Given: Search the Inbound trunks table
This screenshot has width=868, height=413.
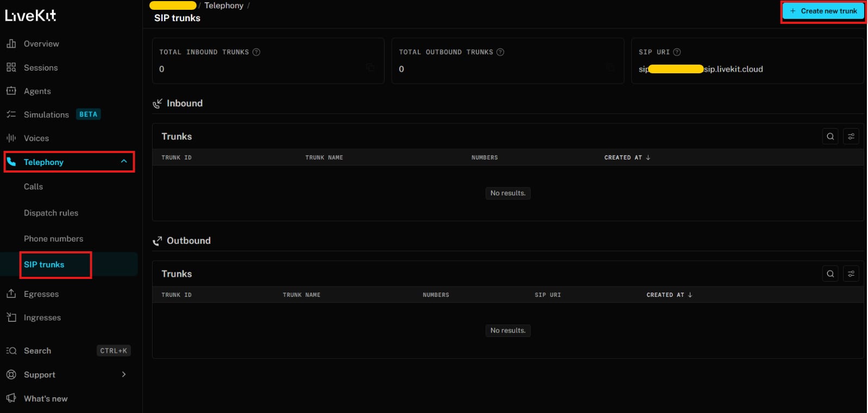Looking at the screenshot, I should click(830, 136).
